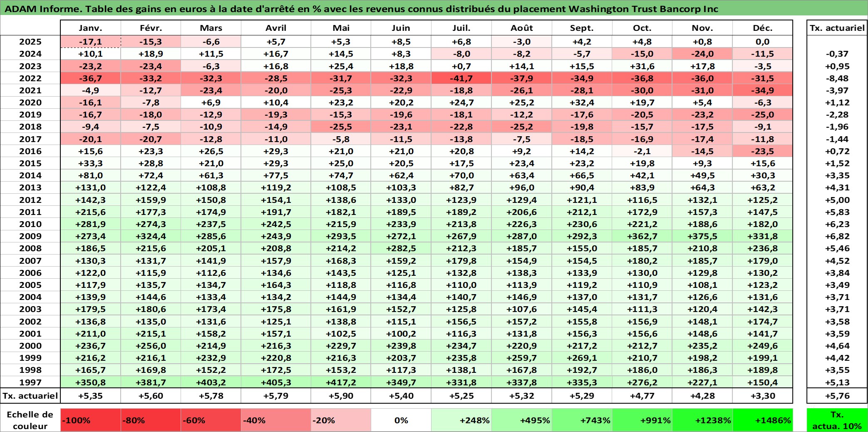Click the Tx. actuariel column header
Screen dimensions: 868x432
tap(837, 28)
